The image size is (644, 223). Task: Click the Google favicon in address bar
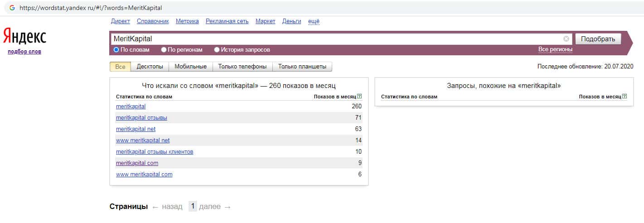click(x=12, y=8)
